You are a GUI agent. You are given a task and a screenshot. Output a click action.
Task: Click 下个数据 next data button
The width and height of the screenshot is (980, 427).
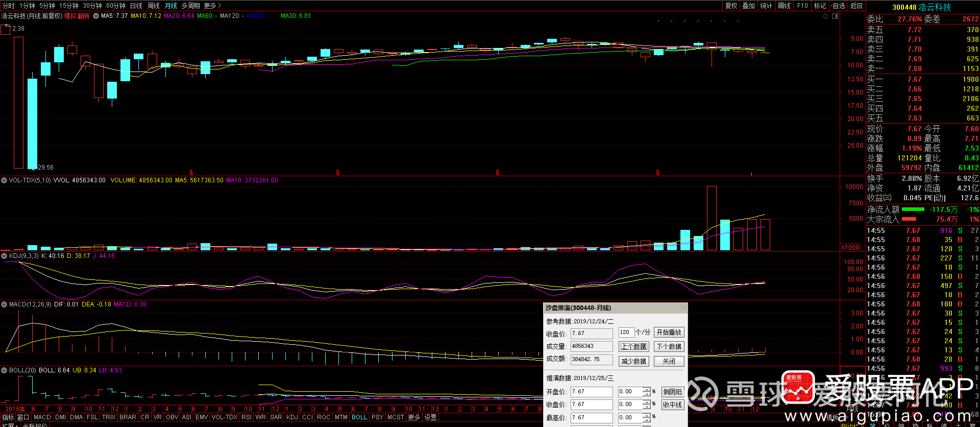click(669, 346)
